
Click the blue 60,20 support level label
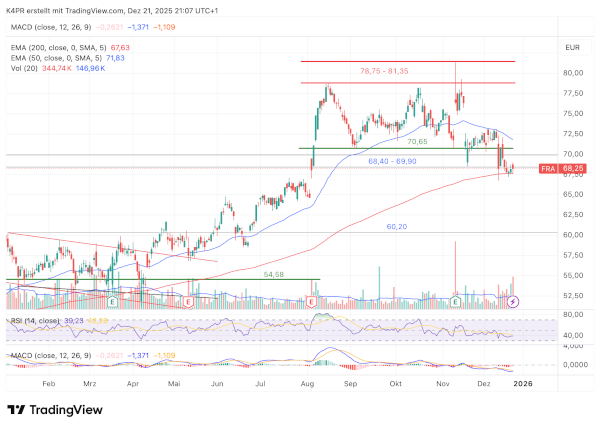tap(398, 227)
